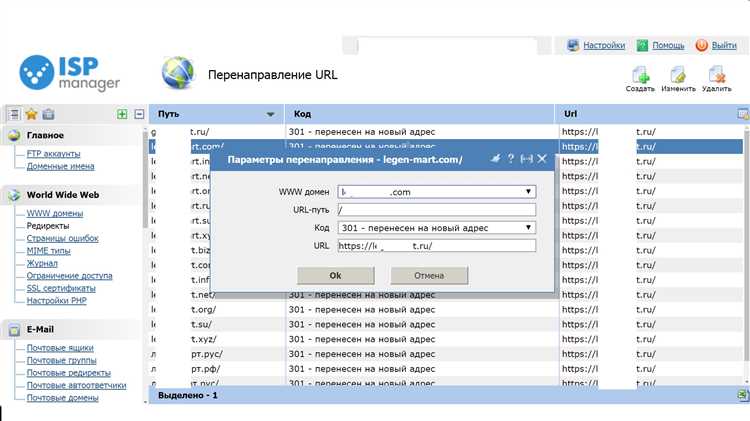Click the Выйти power icon
The height and width of the screenshot is (421, 750).
point(702,45)
